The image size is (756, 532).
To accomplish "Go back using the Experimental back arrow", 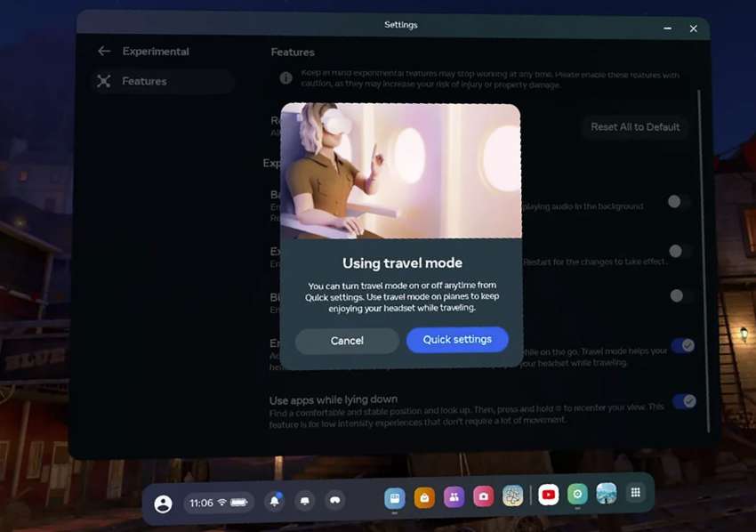I will pos(104,52).
